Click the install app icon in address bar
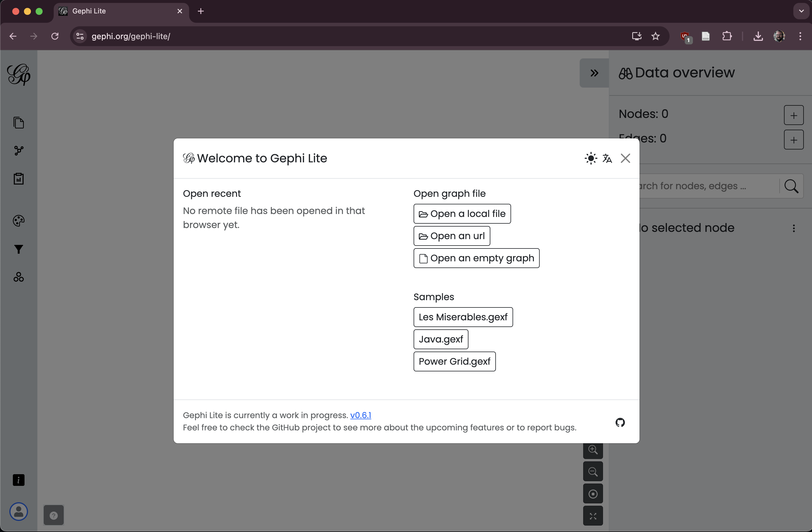Screen dimensions: 812x532 [637, 36]
